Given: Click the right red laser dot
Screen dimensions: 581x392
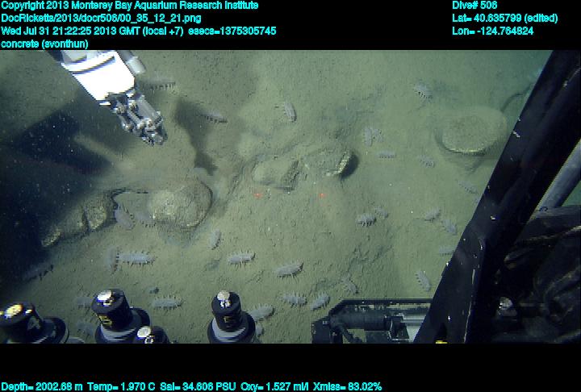Looking at the screenshot, I should (x=321, y=194).
